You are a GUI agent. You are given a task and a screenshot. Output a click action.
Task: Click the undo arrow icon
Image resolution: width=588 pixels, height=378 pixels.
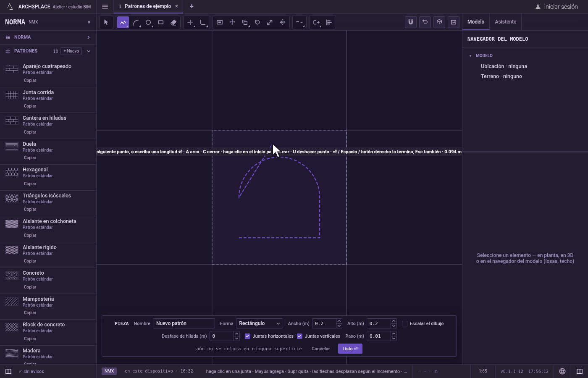point(425,22)
